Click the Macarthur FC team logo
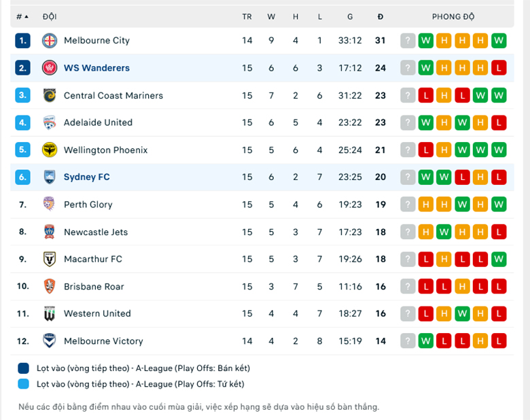Screen dimensions: 530x420 click(x=49, y=259)
